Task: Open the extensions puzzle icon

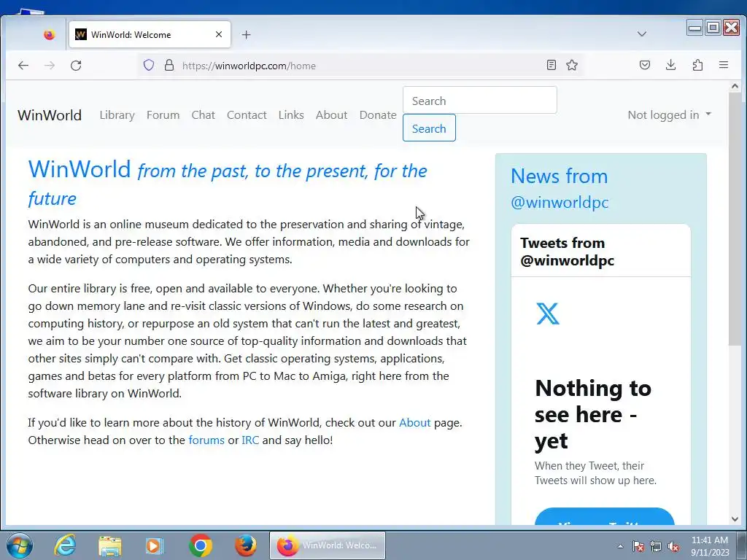Action: point(697,65)
